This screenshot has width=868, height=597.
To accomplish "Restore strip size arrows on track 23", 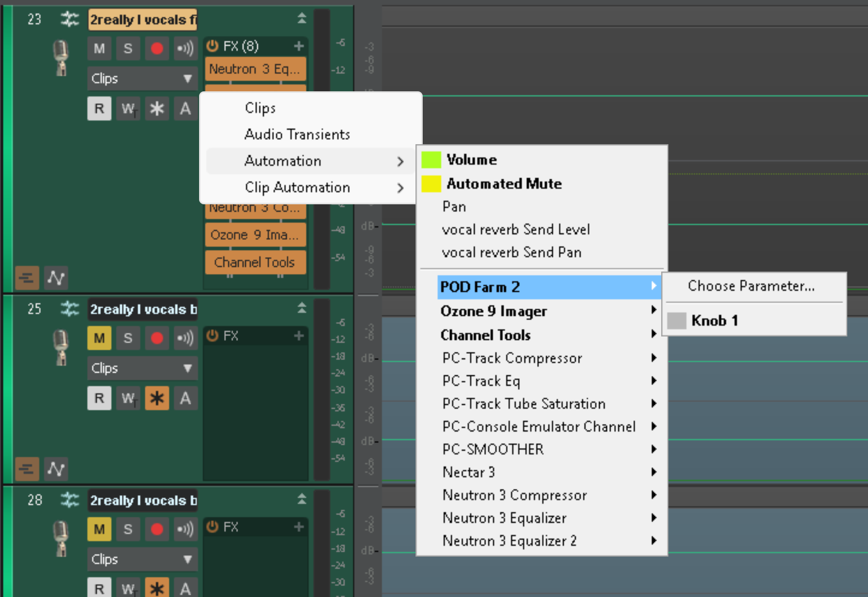I will point(302,19).
